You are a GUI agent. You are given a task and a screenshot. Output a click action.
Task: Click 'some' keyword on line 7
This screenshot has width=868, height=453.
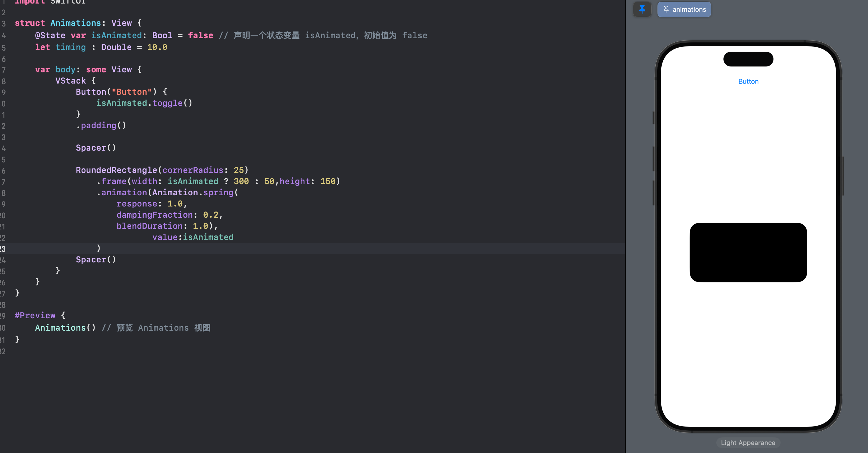[x=96, y=70]
